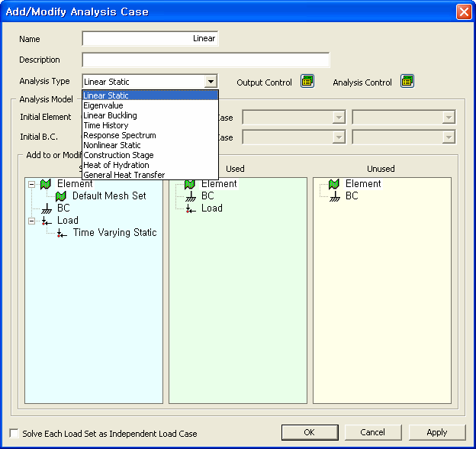476x449 pixels.
Task: Click the Element icon in Unused panel
Action: coord(334,184)
